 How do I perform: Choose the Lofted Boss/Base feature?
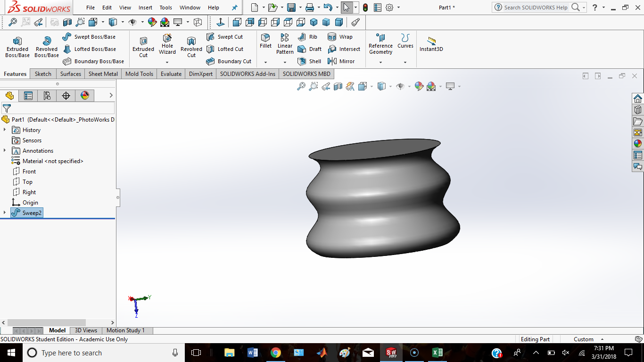(x=89, y=49)
